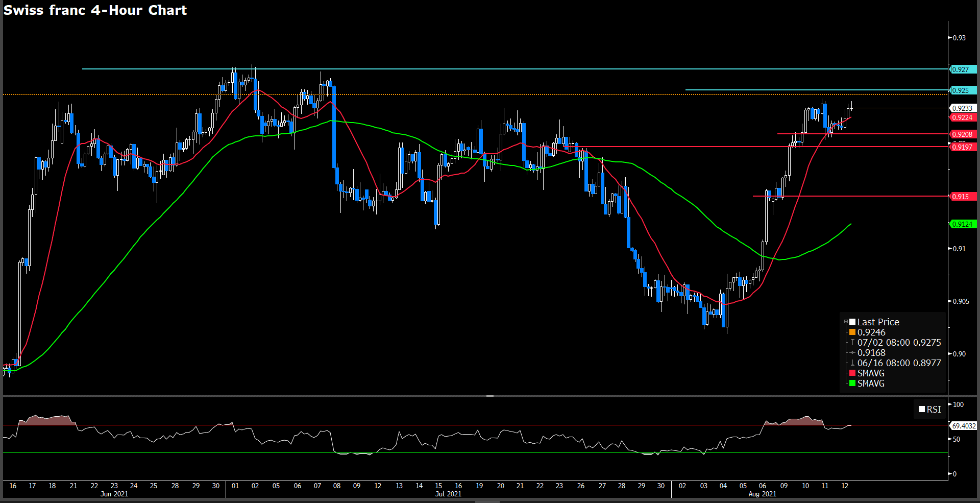Image resolution: width=980 pixels, height=503 pixels.
Task: Click the RSI axis 100 tick
Action: pos(958,404)
